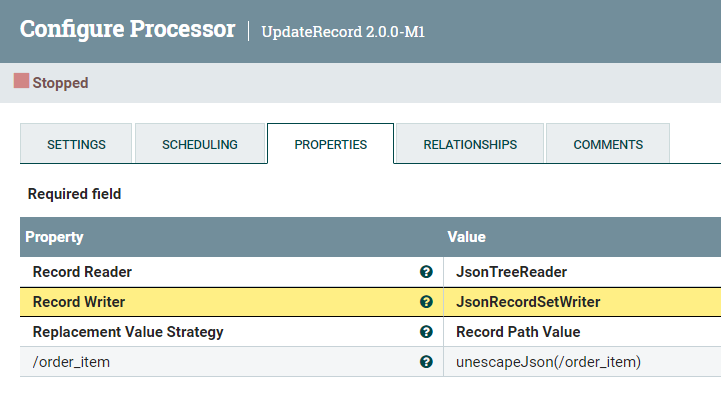Open the Comments tab
Image resolution: width=721 pixels, height=416 pixels.
pyautogui.click(x=607, y=144)
